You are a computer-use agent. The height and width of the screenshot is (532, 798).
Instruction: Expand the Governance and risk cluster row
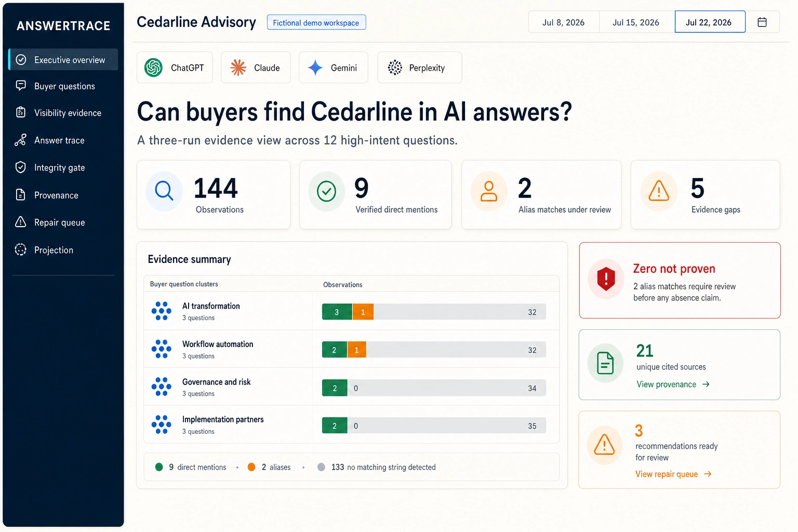pyautogui.click(x=352, y=388)
